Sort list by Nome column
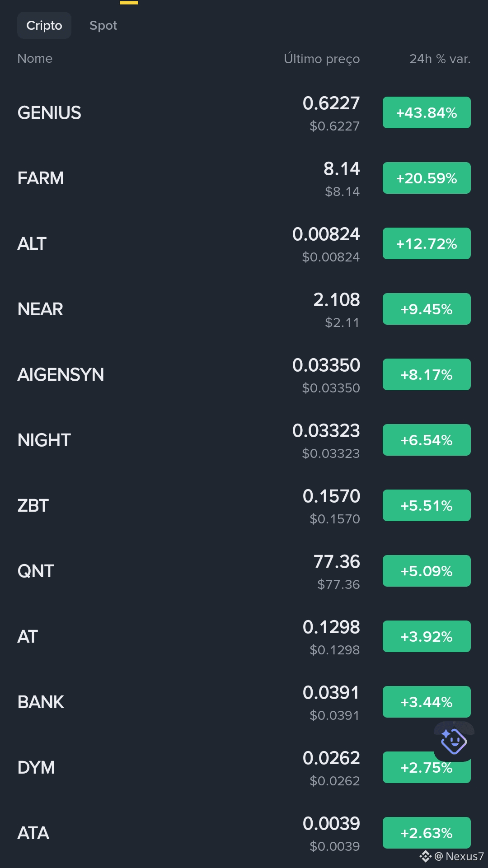The height and width of the screenshot is (868, 488). (35, 59)
